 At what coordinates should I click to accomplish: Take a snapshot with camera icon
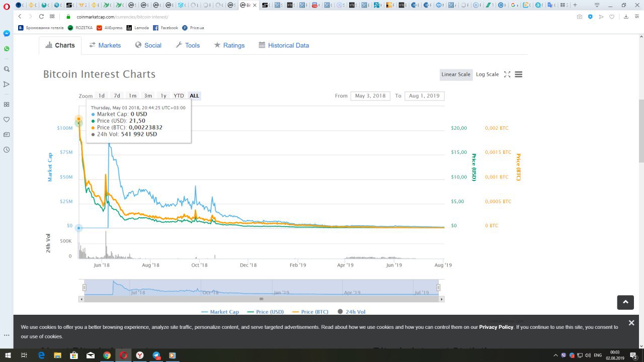[580, 17]
